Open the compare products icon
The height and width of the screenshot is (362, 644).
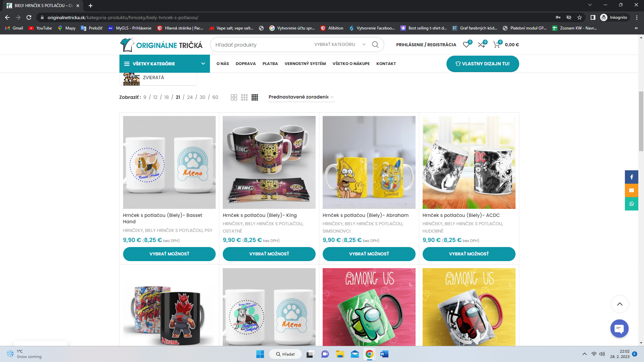481,45
